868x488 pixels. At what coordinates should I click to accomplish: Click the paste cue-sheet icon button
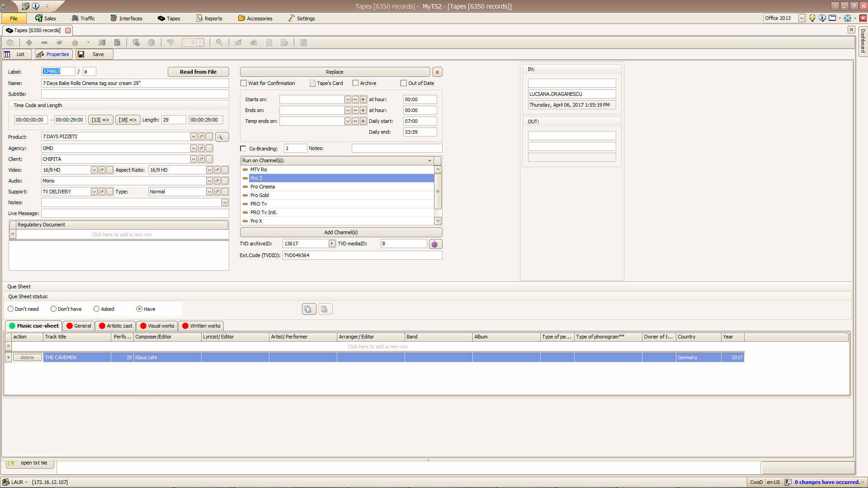(x=325, y=309)
